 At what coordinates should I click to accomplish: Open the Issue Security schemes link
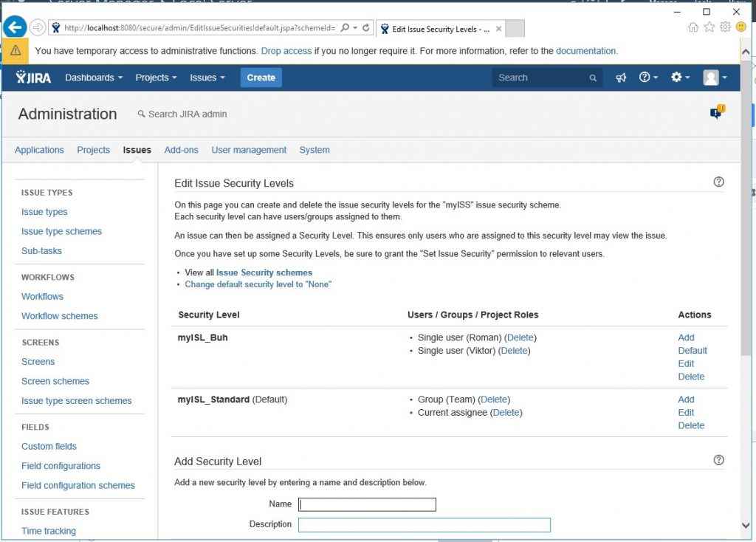point(264,272)
